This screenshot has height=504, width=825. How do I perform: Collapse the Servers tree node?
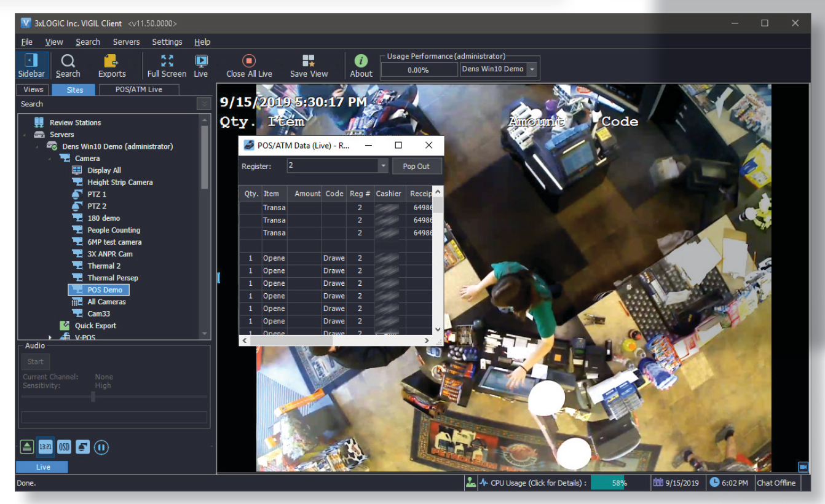pyautogui.click(x=25, y=135)
